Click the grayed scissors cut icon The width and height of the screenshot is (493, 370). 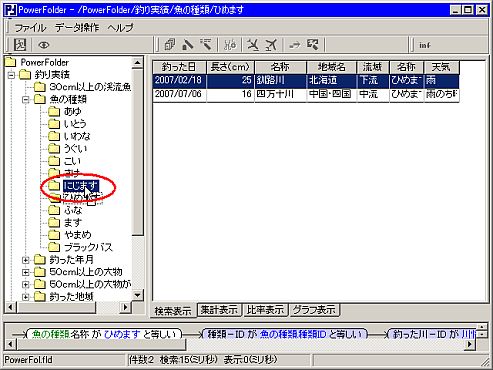[x=230, y=45]
